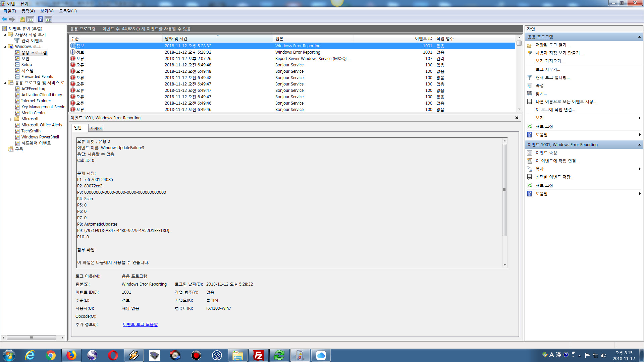
Task: Collapse 응용 프로그램 및 서비스 로그 node
Action: tap(5, 83)
